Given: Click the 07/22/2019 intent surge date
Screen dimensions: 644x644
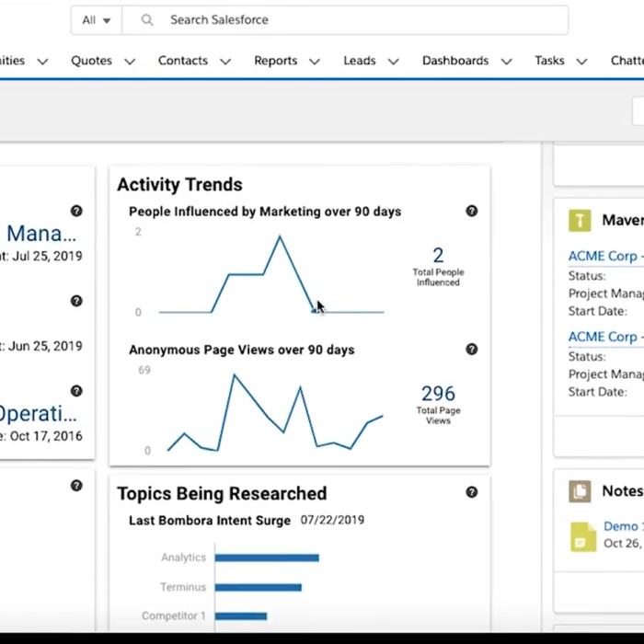Looking at the screenshot, I should [332, 520].
